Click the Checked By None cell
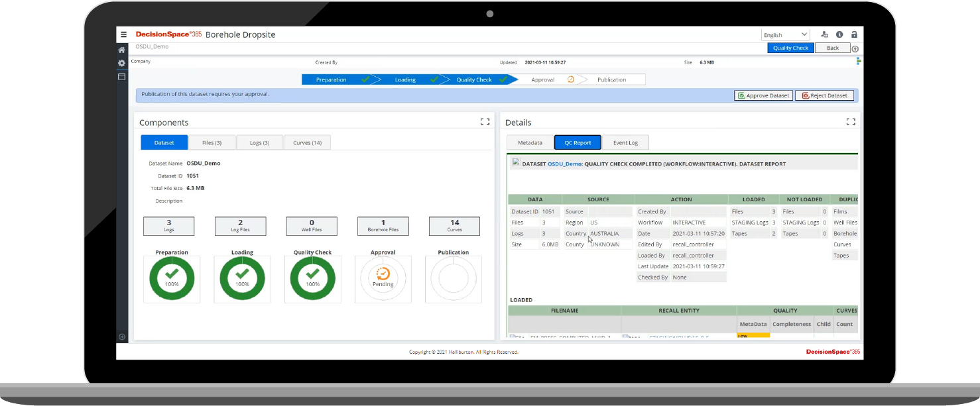Image resolution: width=980 pixels, height=406 pixels. (699, 278)
